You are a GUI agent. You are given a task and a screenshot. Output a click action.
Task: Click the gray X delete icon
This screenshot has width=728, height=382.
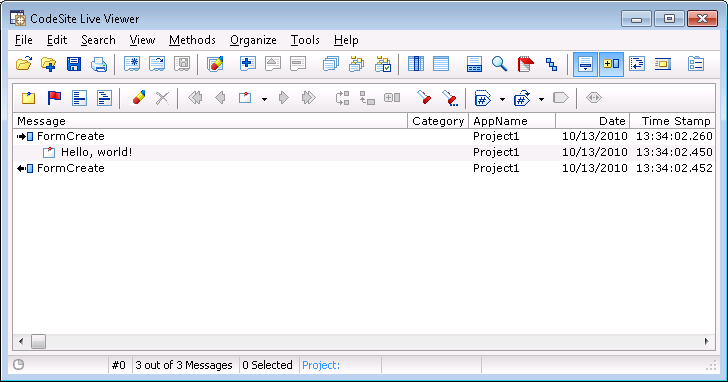click(162, 97)
